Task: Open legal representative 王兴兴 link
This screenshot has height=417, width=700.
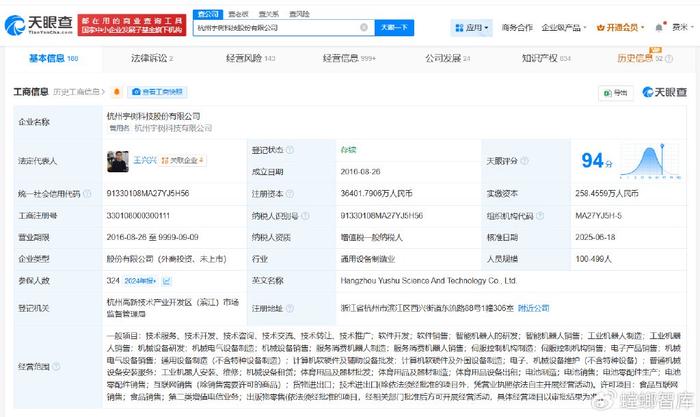Action: point(145,160)
